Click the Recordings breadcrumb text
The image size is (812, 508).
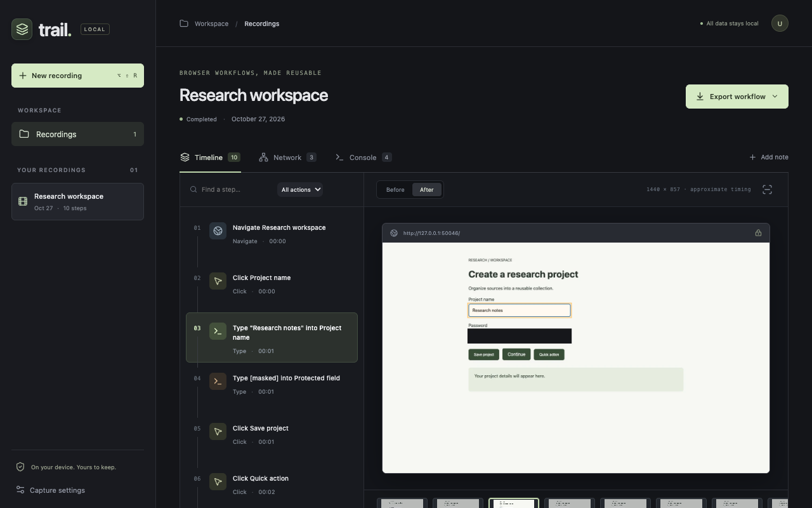pyautogui.click(x=261, y=23)
